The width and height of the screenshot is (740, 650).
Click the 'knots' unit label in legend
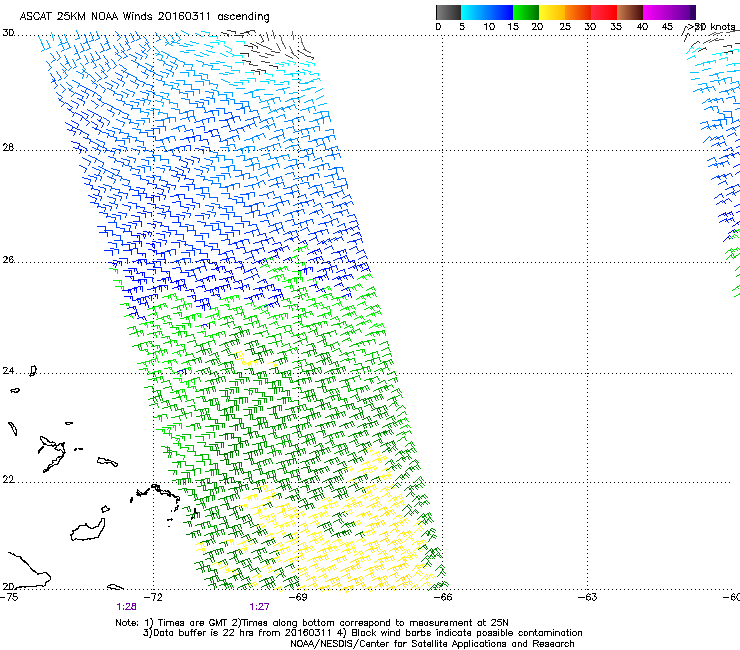pos(723,27)
